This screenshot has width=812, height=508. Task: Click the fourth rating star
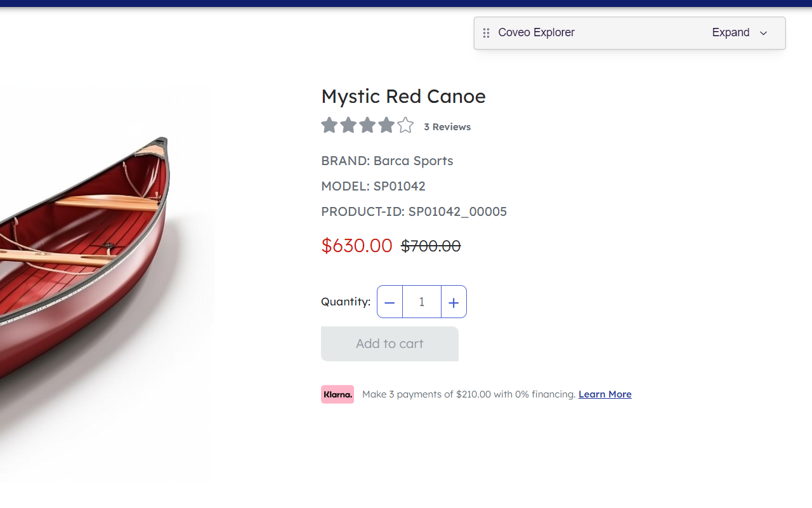pos(386,125)
